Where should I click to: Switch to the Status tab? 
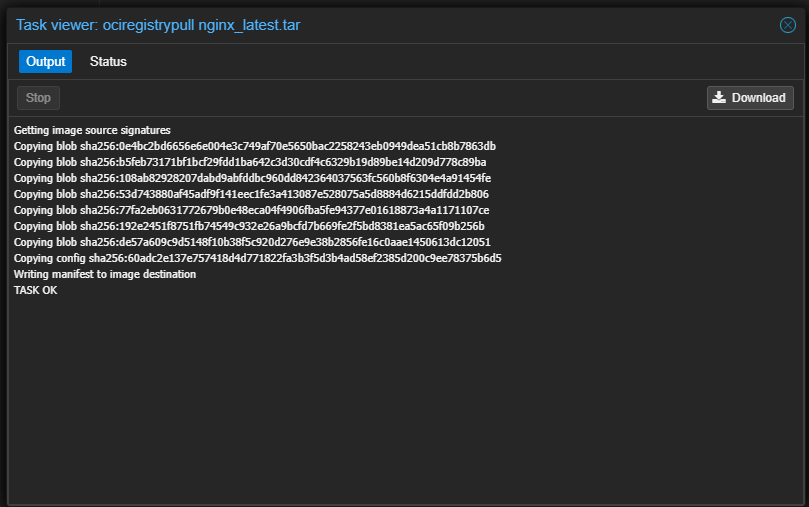click(108, 62)
